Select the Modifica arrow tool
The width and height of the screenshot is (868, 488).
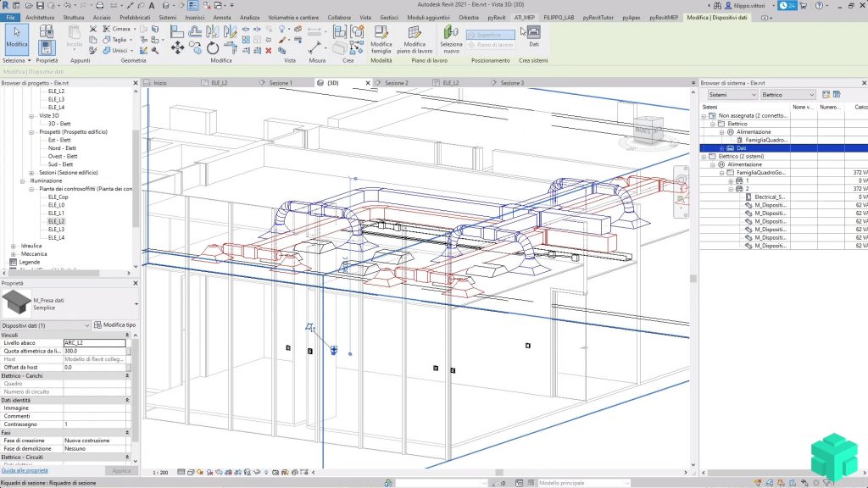click(x=16, y=39)
